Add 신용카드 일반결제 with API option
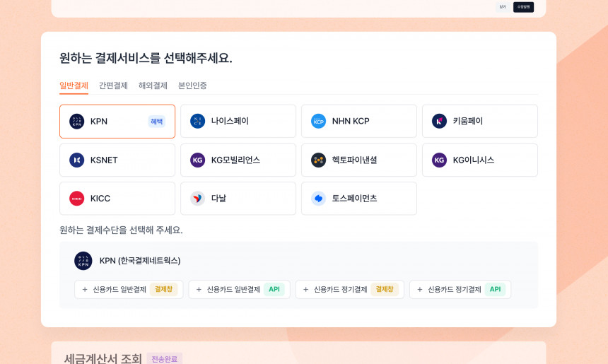 coord(239,290)
